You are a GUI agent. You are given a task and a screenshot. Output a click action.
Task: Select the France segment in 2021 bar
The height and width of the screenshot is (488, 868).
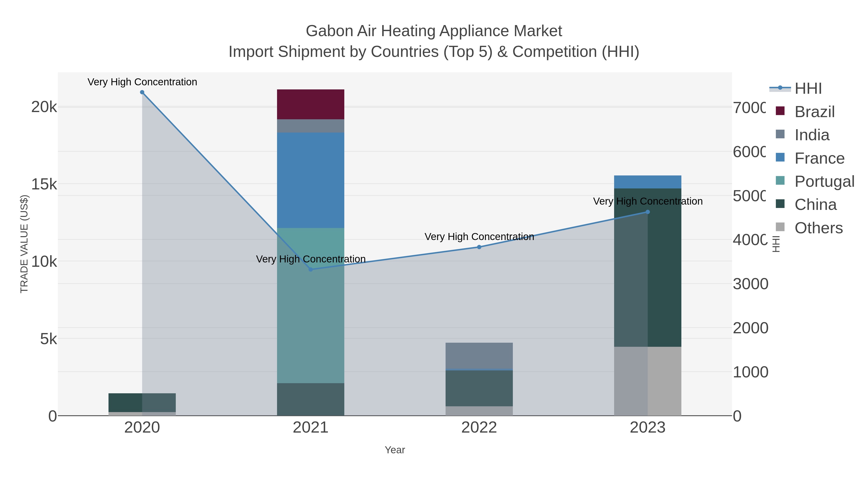311,180
